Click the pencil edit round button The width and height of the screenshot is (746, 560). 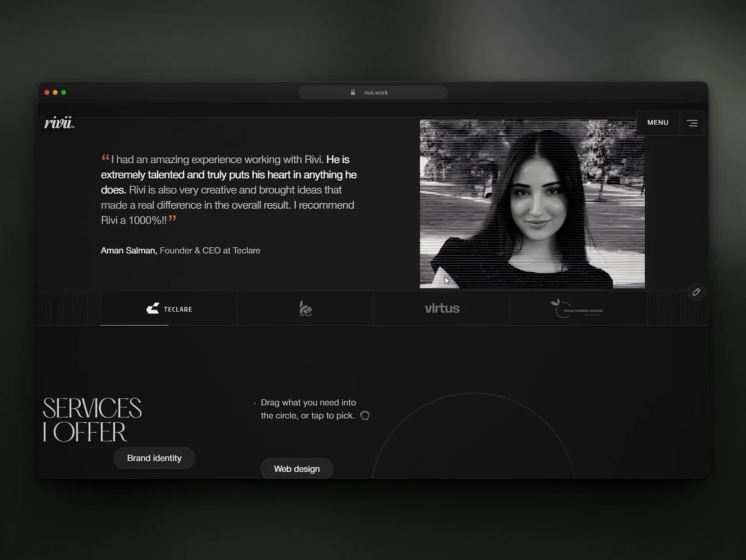point(696,292)
